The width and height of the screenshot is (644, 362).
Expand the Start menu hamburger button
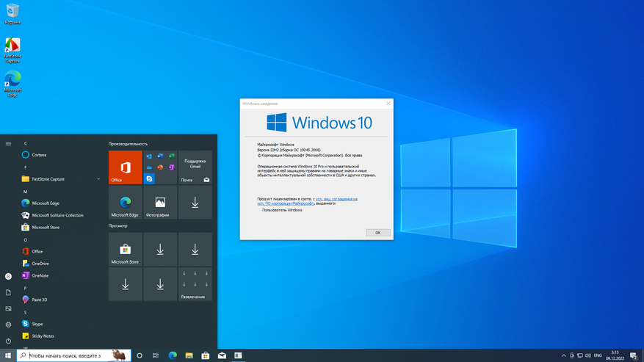click(x=8, y=143)
